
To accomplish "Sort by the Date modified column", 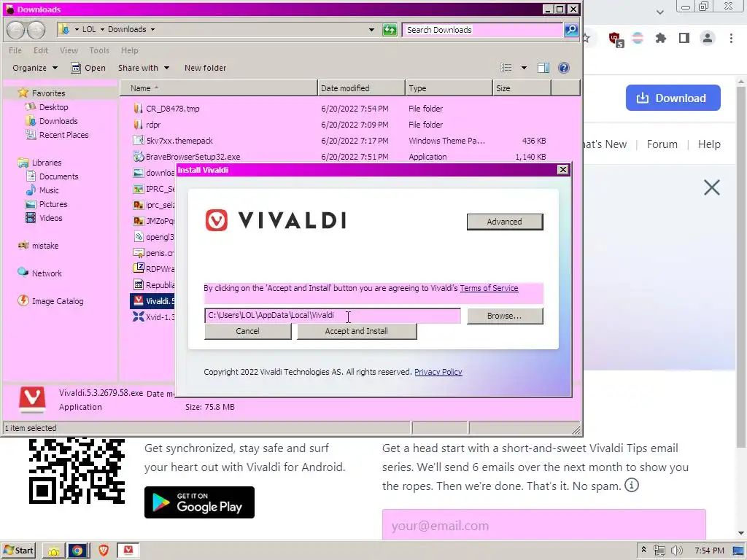I will pyautogui.click(x=360, y=88).
